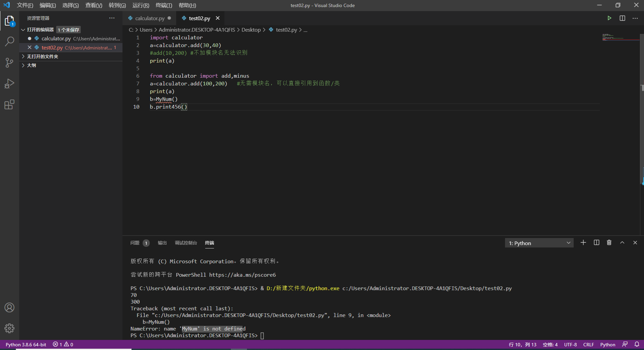Switch to the 问题 problems tab
Viewport: 644px width, 350px height.
click(x=135, y=243)
